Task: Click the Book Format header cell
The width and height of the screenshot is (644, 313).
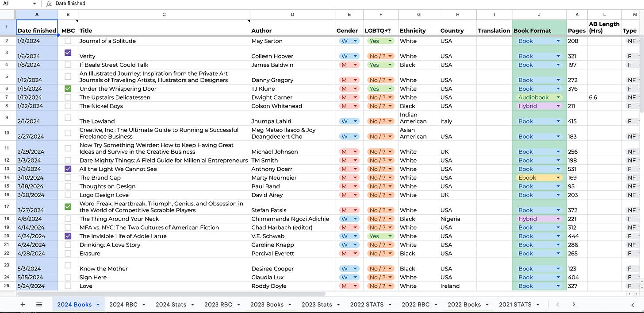Action: coord(539,27)
